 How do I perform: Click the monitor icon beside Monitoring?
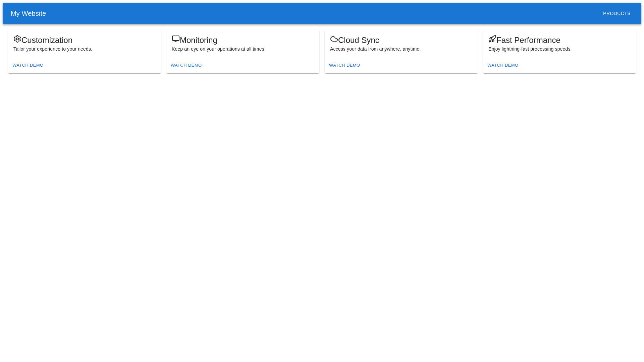(176, 39)
